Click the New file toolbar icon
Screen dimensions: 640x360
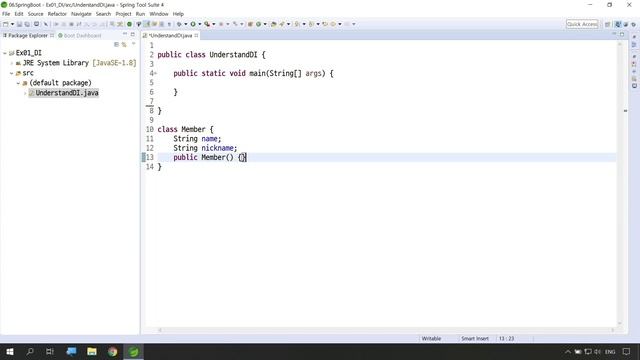pos(6,24)
